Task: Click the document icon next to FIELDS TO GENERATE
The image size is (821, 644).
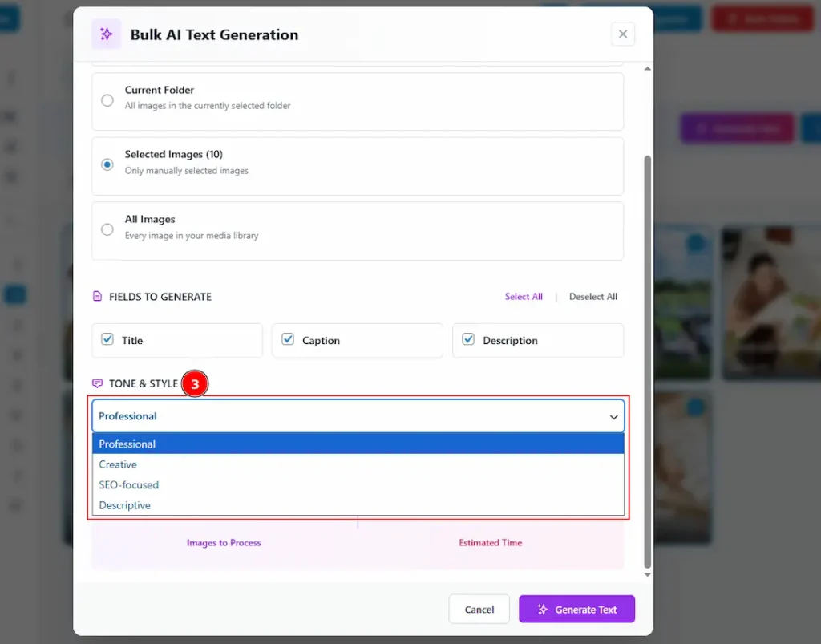Action: (97, 296)
